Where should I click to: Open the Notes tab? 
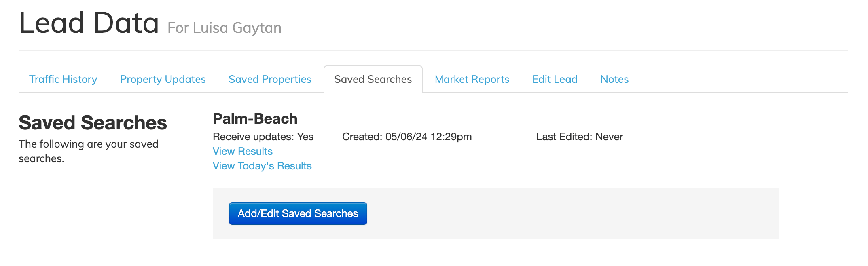pyautogui.click(x=614, y=79)
